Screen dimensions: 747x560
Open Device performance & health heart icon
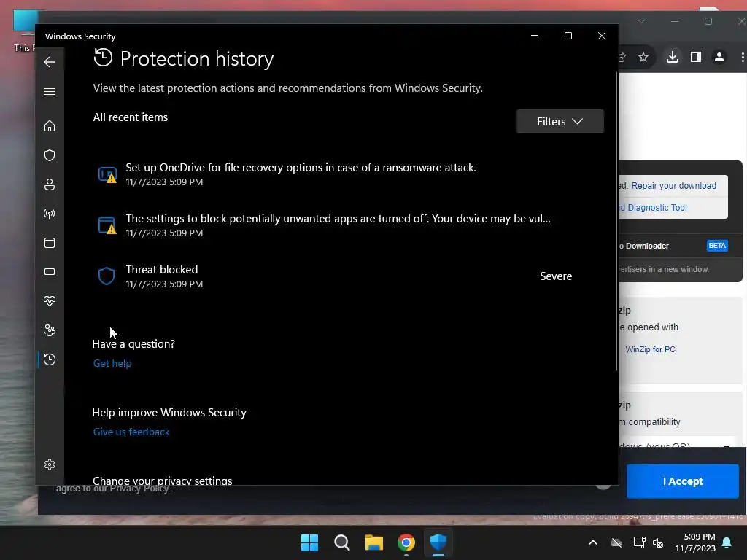pyautogui.click(x=50, y=301)
